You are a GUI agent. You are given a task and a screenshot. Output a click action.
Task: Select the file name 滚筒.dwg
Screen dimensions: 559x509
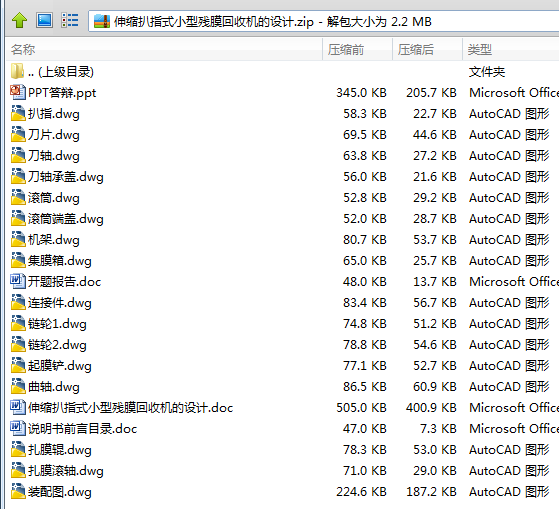[53, 198]
